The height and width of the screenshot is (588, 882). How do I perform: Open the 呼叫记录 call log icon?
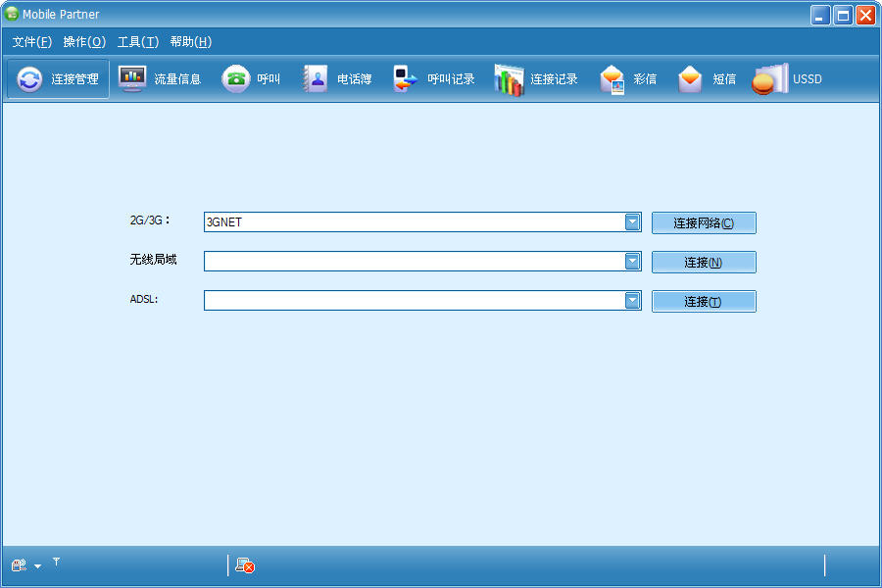click(405, 78)
